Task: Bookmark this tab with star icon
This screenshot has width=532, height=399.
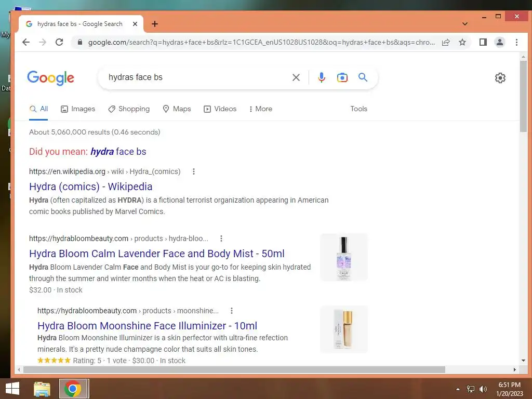Action: (462, 42)
